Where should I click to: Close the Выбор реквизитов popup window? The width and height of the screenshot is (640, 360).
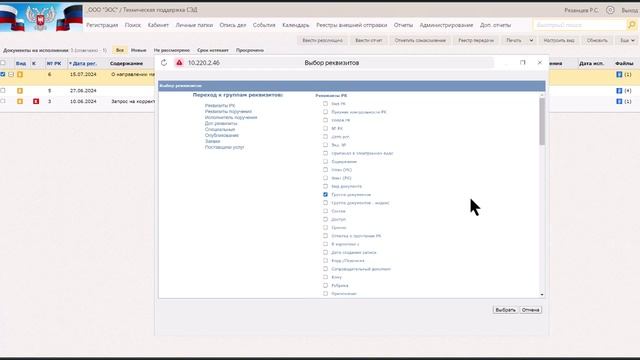point(540,62)
